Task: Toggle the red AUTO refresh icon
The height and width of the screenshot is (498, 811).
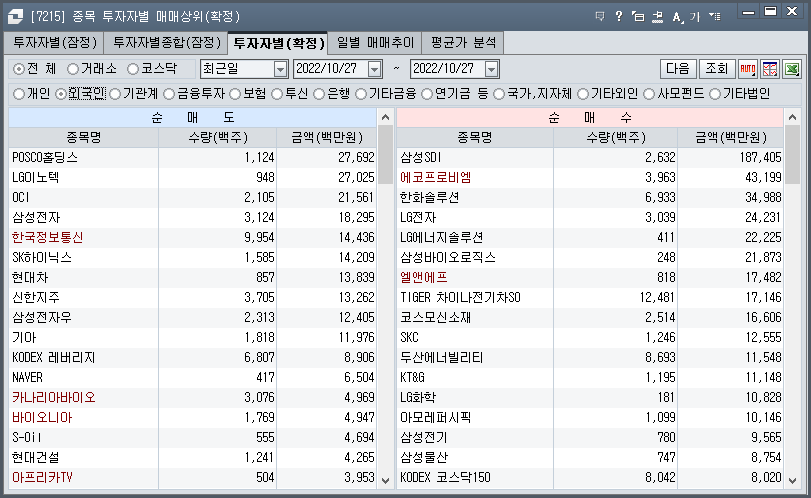Action: (748, 69)
